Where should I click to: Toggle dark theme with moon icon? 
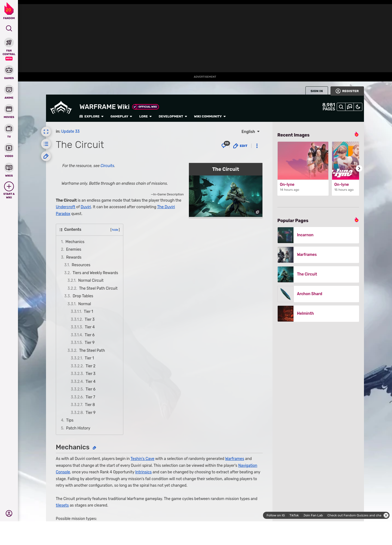[x=358, y=107]
